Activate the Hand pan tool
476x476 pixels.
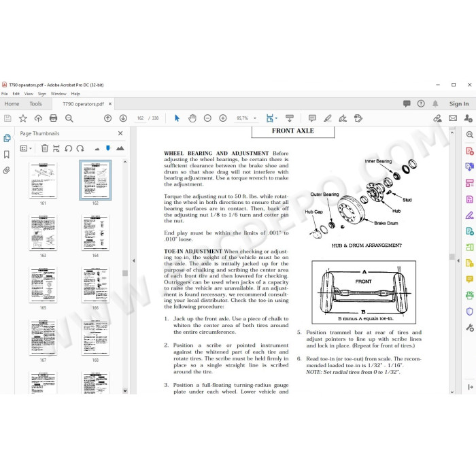click(x=192, y=118)
